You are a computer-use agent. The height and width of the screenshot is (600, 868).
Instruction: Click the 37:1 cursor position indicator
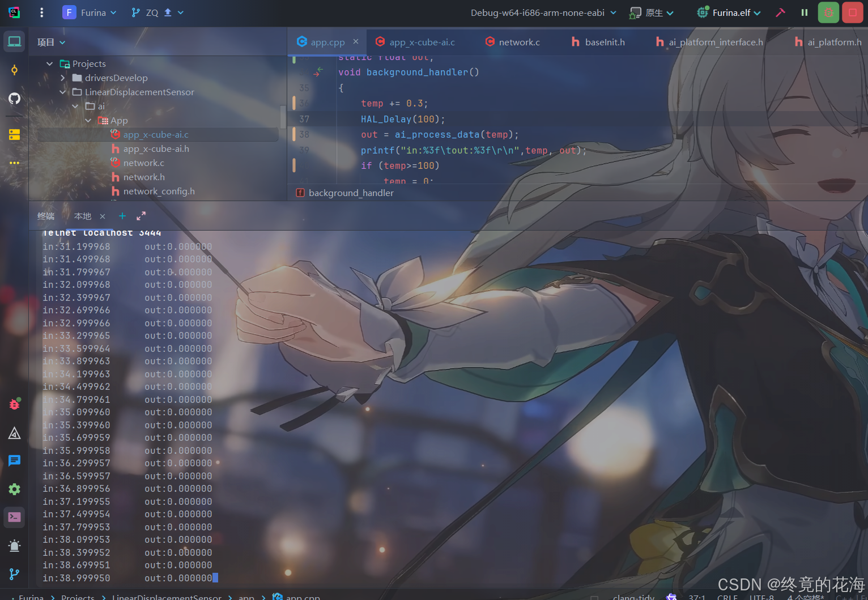[x=697, y=597]
